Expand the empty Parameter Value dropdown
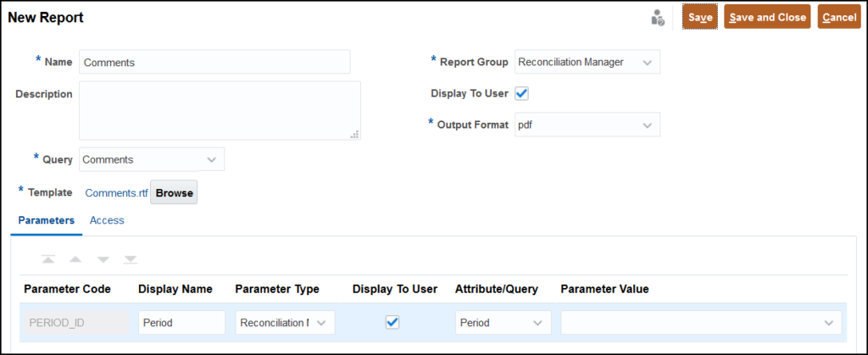The width and height of the screenshot is (868, 355). tap(701, 322)
